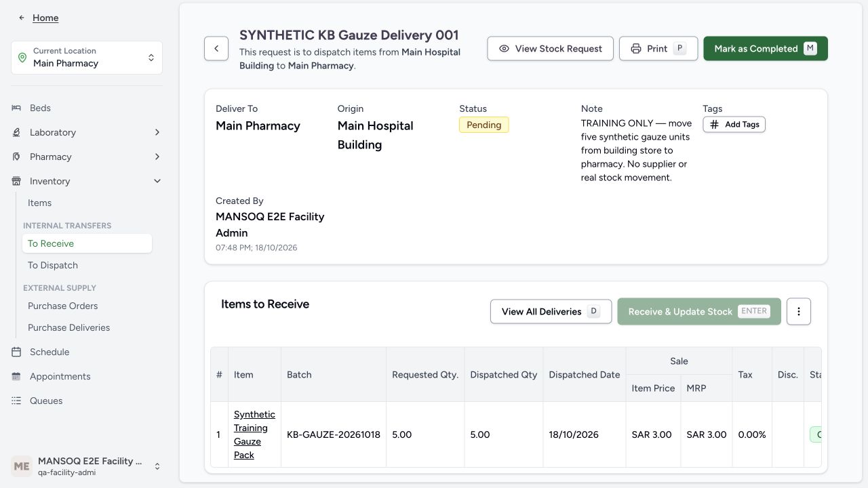Viewport: 868px width, 488px height.
Task: Open the Current Location selector
Action: point(87,58)
